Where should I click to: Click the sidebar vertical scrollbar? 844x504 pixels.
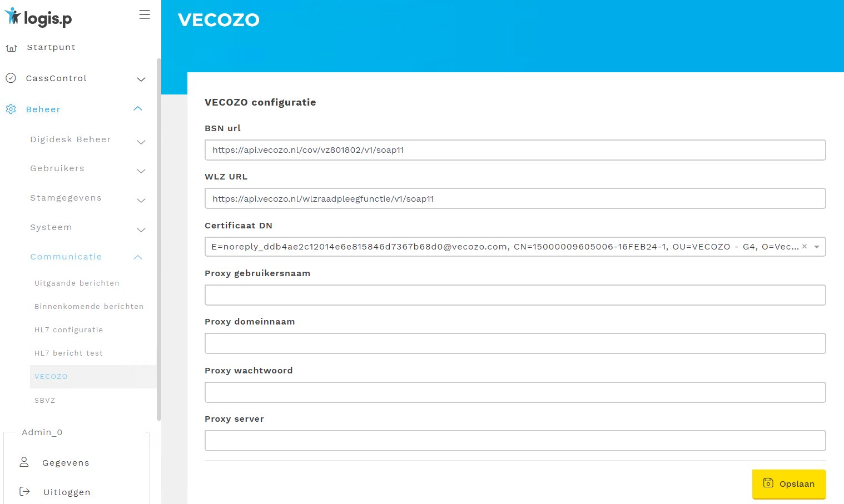coord(159,239)
